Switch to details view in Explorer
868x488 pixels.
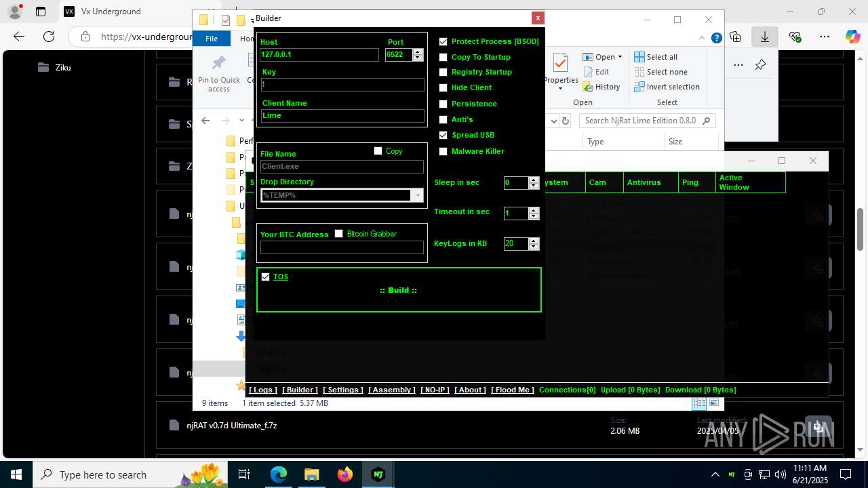pos(699,403)
